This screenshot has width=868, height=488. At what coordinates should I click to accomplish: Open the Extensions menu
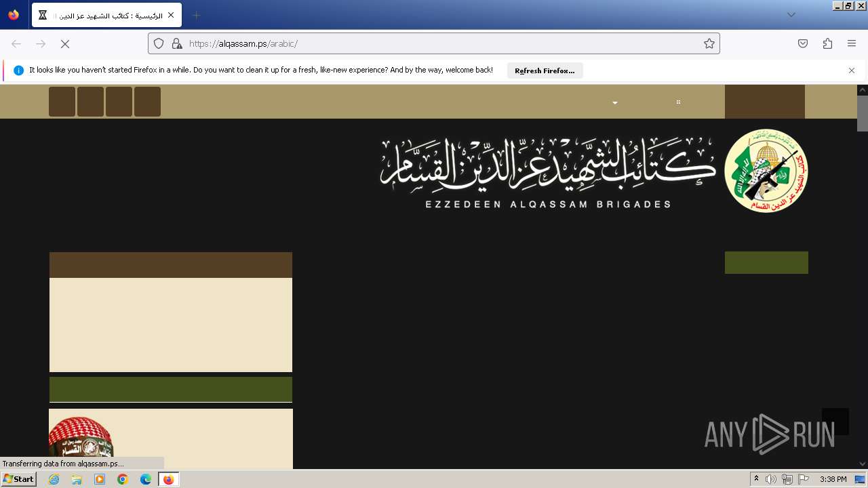coord(827,43)
